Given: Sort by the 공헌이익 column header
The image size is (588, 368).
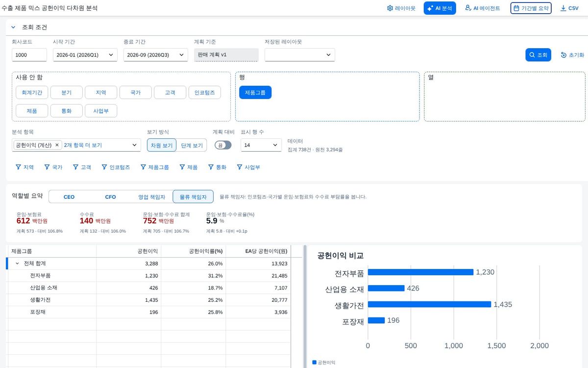Looking at the screenshot, I should [129, 251].
